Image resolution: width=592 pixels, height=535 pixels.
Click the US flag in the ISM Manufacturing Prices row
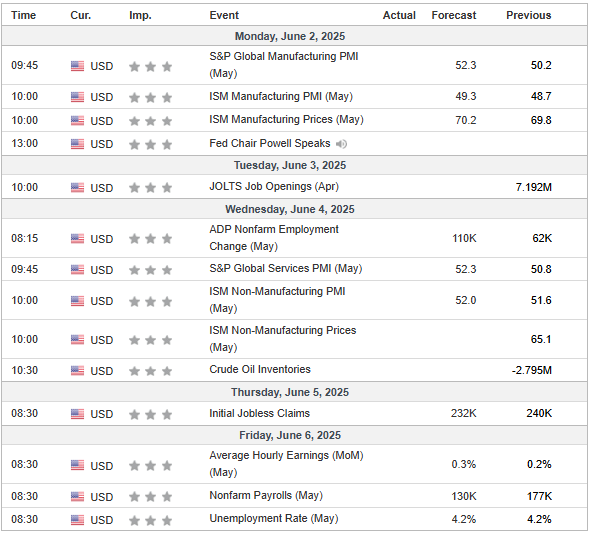[77, 121]
